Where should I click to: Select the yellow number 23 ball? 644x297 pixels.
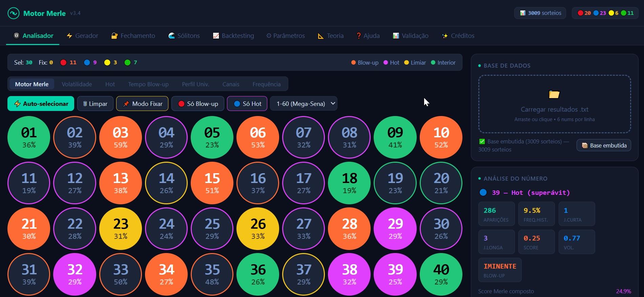[x=121, y=229]
